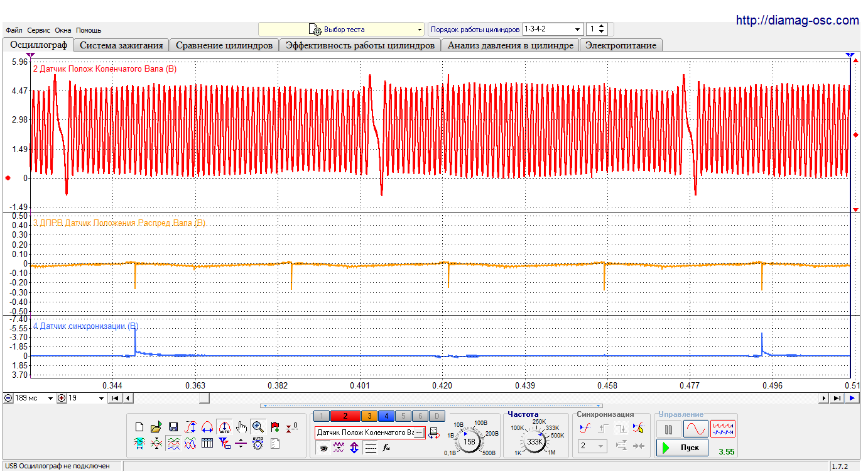Viewport: 868px width, 474px height.
Task: Toggle channel visibility with eye icon
Action: (323, 448)
